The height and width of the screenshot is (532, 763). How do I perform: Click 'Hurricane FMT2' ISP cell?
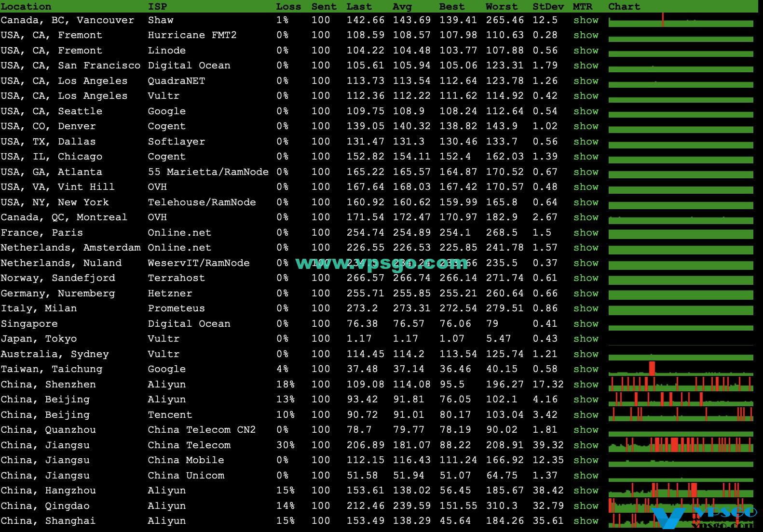click(x=192, y=35)
